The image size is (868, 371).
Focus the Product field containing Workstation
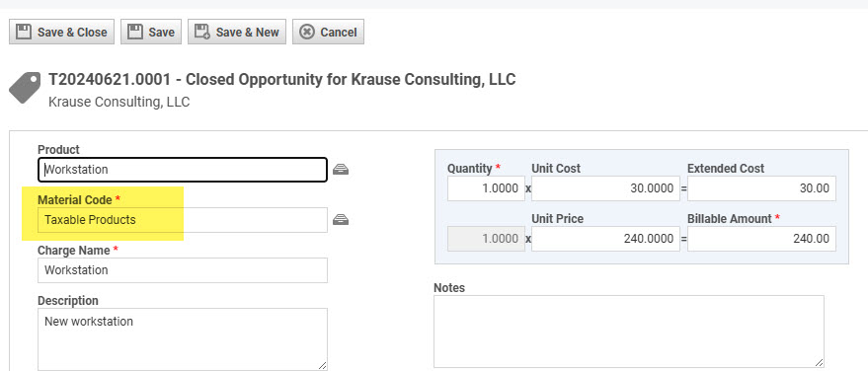(x=183, y=170)
